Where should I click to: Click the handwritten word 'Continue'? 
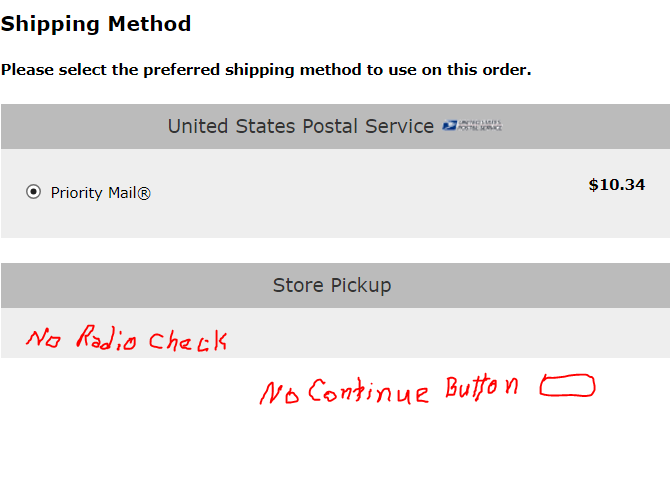point(368,391)
